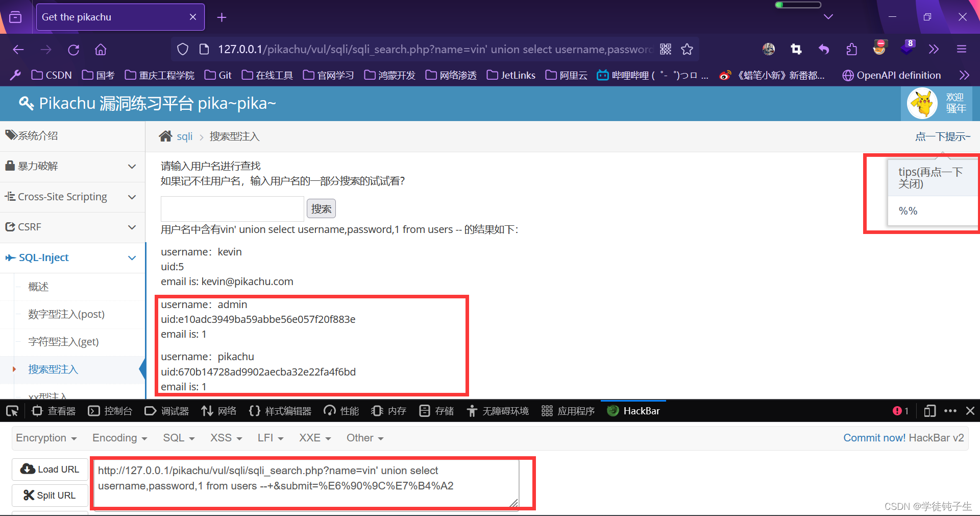Open the extensions puzzle icon

click(851, 49)
